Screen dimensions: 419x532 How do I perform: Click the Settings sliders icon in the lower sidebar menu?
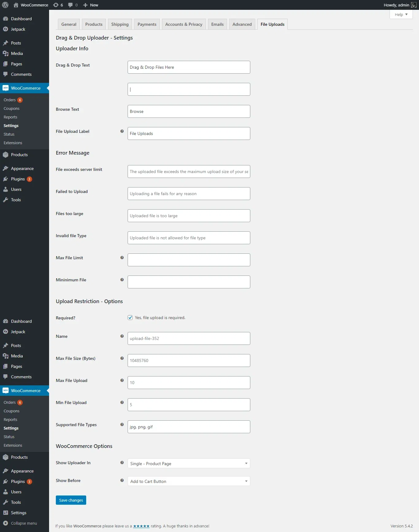click(6, 513)
